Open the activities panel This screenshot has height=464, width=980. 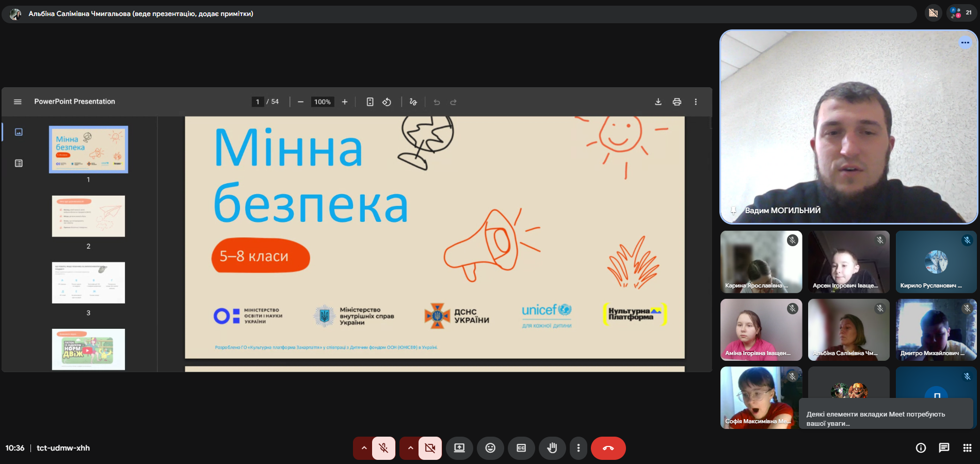click(967, 448)
